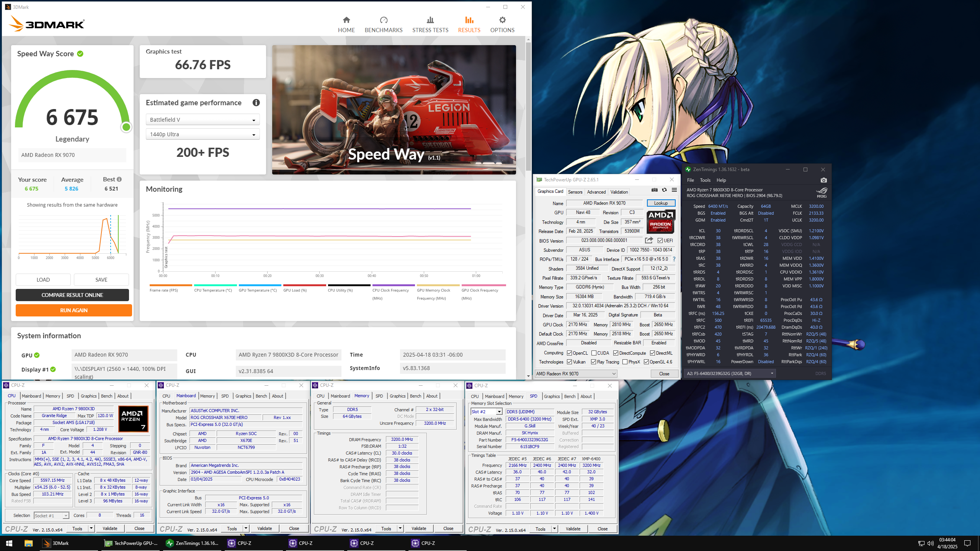The height and width of the screenshot is (551, 980).
Task: Click network icon in system tray
Action: 921,543
